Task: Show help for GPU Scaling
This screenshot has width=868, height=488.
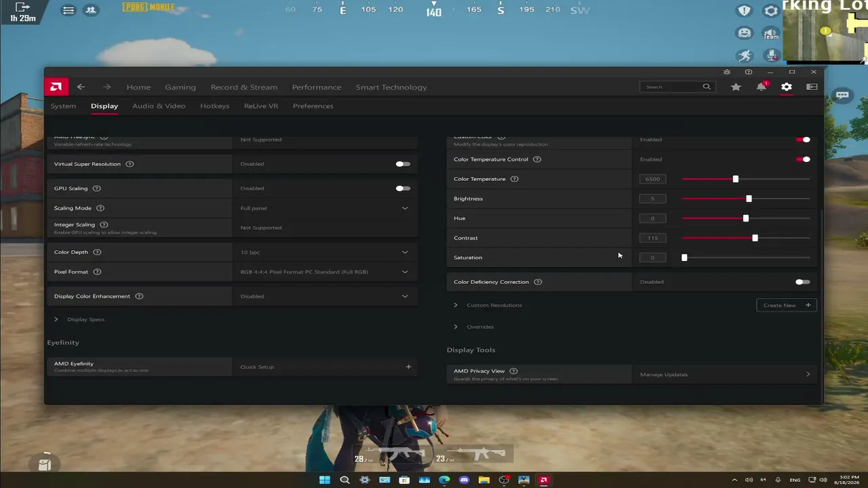Action: click(96, 188)
